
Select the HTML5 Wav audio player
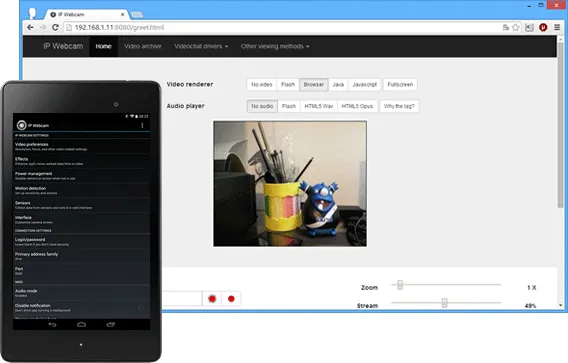point(318,106)
